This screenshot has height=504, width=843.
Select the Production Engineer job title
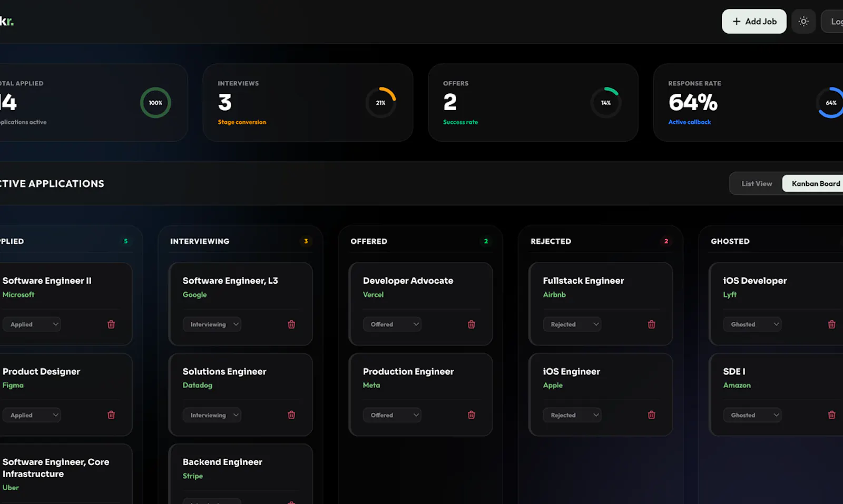408,371
